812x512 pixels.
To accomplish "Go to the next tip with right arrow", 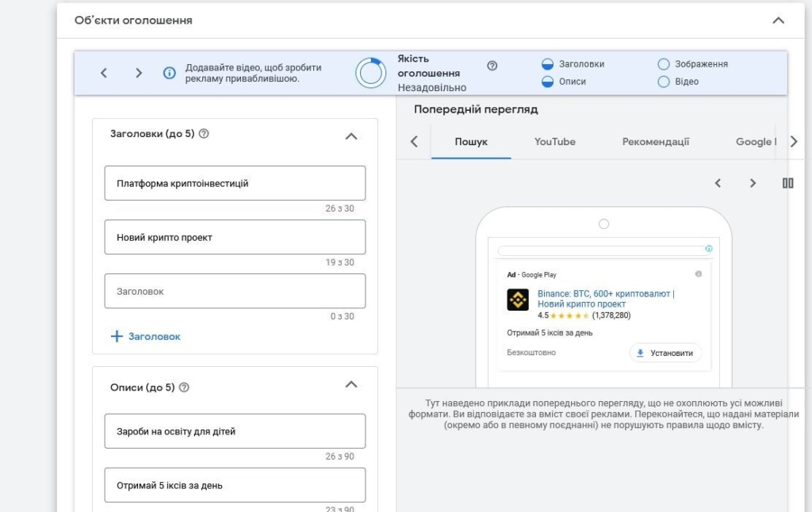I will [139, 73].
